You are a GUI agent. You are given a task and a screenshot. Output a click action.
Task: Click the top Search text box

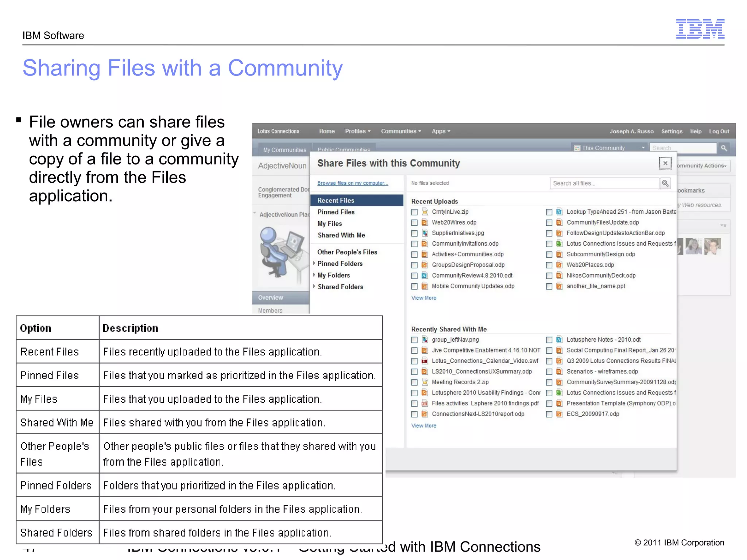683,148
